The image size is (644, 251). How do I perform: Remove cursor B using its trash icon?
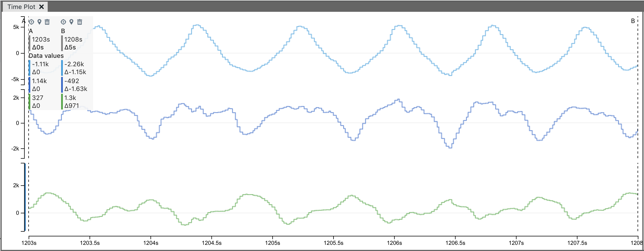(80, 22)
